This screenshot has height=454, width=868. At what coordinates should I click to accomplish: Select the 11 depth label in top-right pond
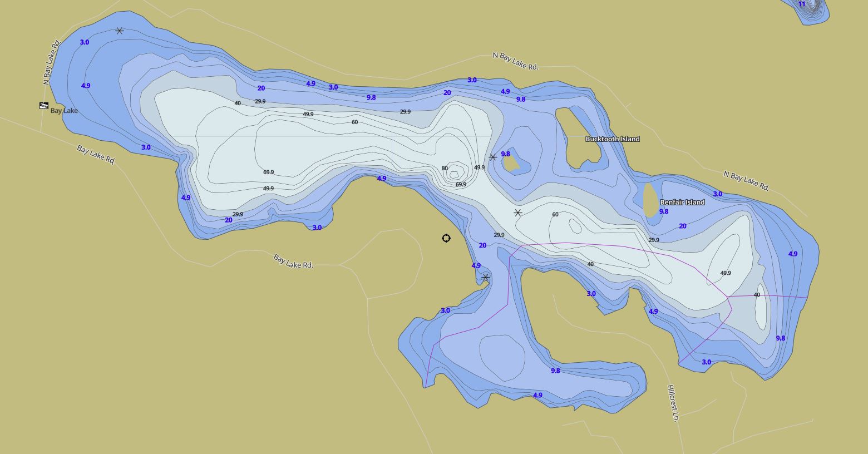click(x=802, y=4)
